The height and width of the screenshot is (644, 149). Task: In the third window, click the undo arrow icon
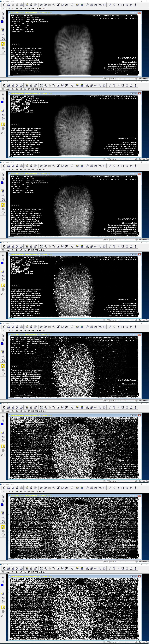pyautogui.click(x=96, y=166)
